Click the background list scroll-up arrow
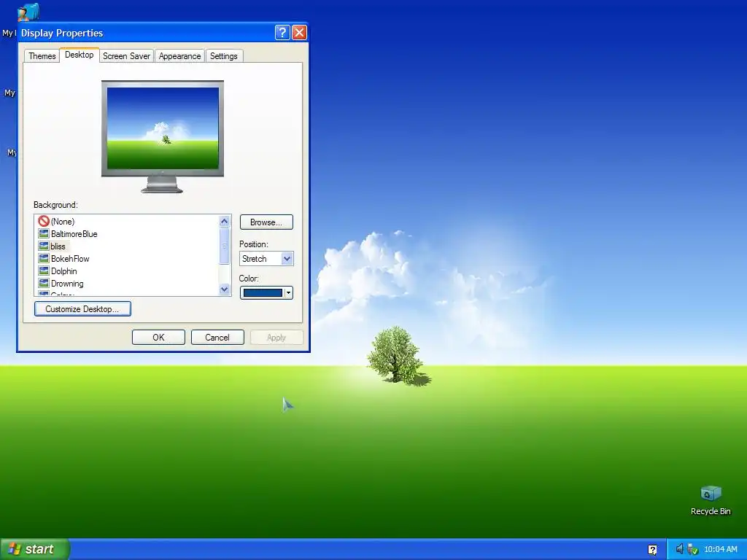The height and width of the screenshot is (560, 747). point(225,221)
